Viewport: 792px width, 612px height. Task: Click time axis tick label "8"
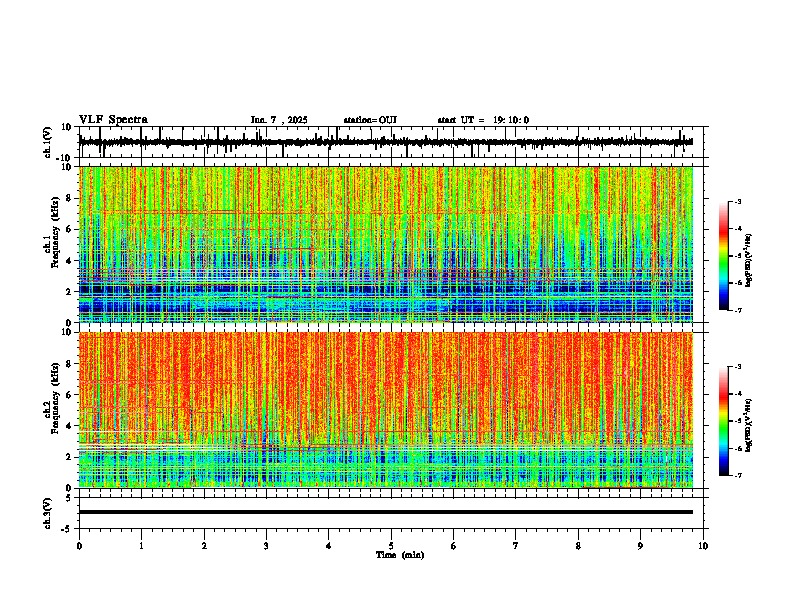[x=578, y=546]
